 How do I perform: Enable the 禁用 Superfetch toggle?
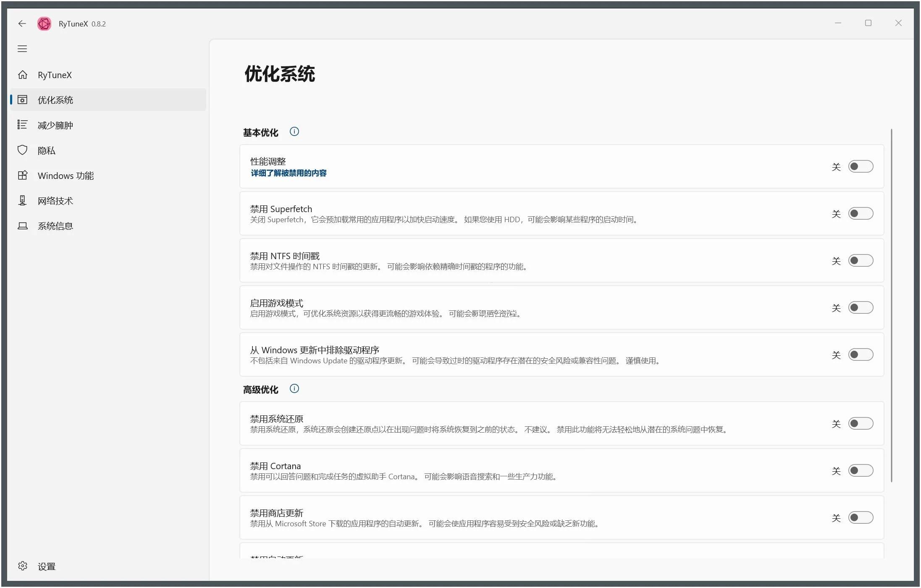861,213
